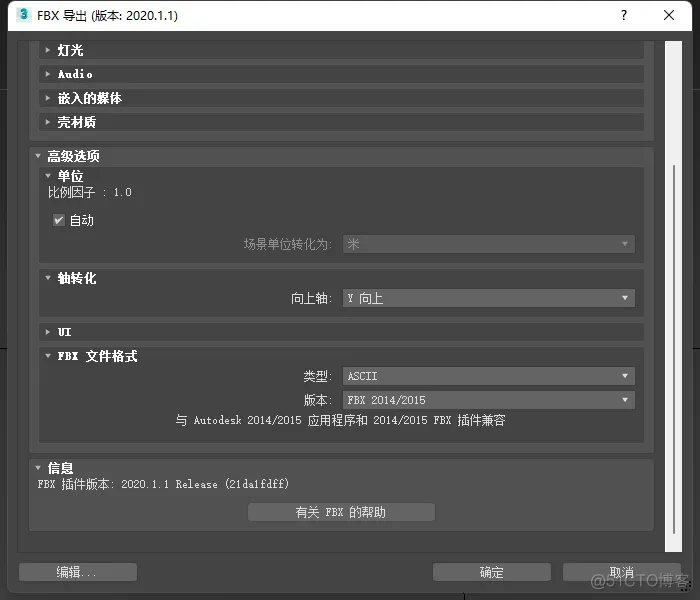The height and width of the screenshot is (600, 700).
Task: Click the Autodesk 2014/2015 compatibility note
Action: (x=340, y=420)
